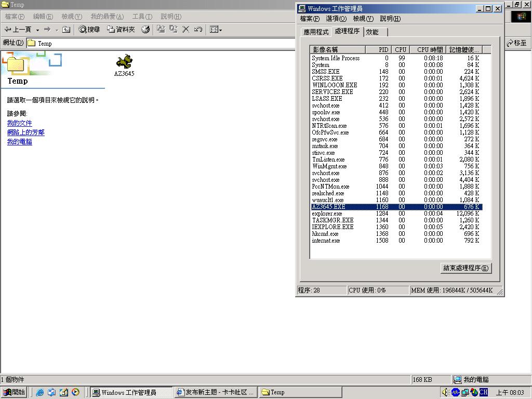Select the WINLOGON.EXE process row

[396, 85]
